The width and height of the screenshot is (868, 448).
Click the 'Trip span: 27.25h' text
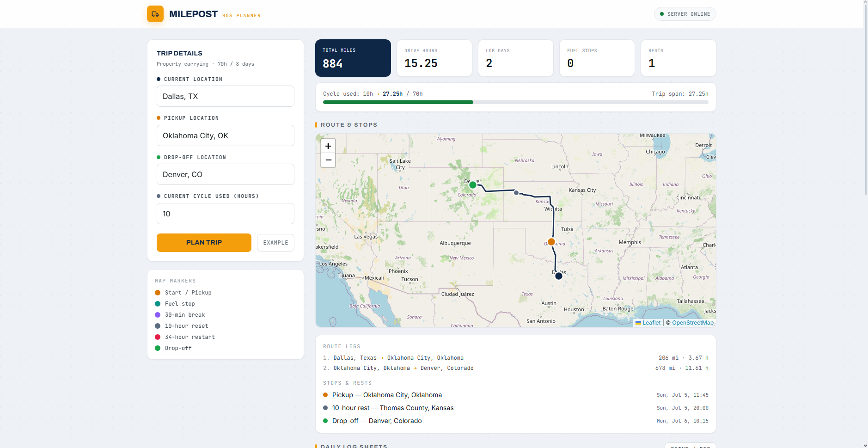680,94
